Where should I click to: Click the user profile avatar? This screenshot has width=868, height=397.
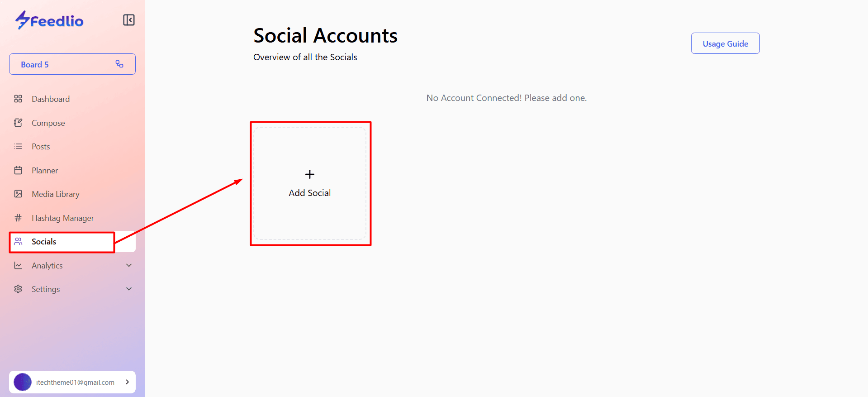point(23,382)
